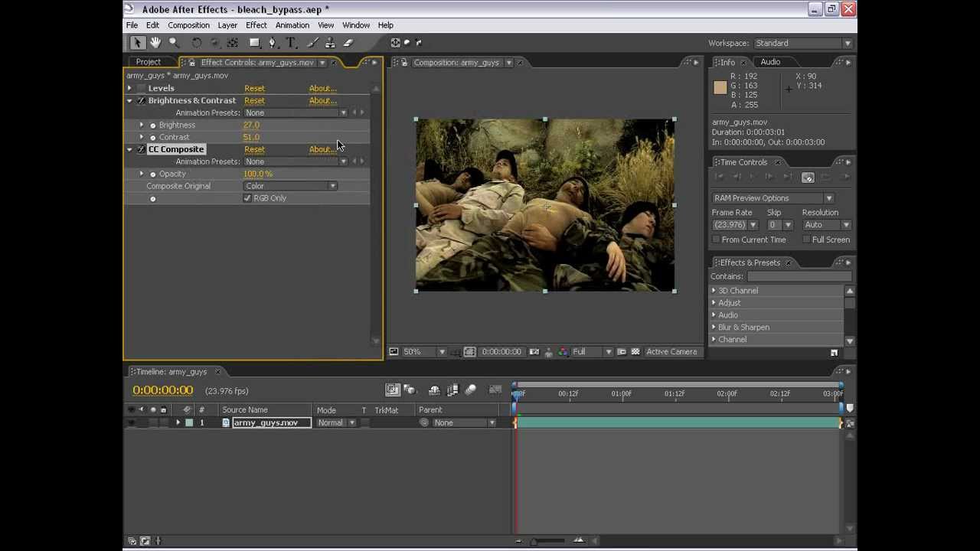Expand the Blur & Sharpen category
This screenshot has width=980, height=551.
pos(714,328)
